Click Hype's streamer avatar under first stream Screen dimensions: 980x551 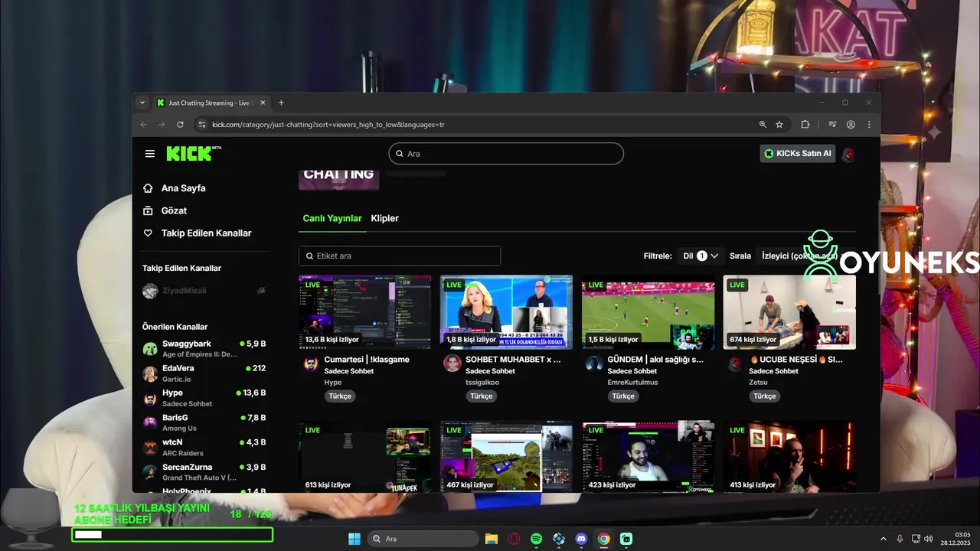[311, 364]
